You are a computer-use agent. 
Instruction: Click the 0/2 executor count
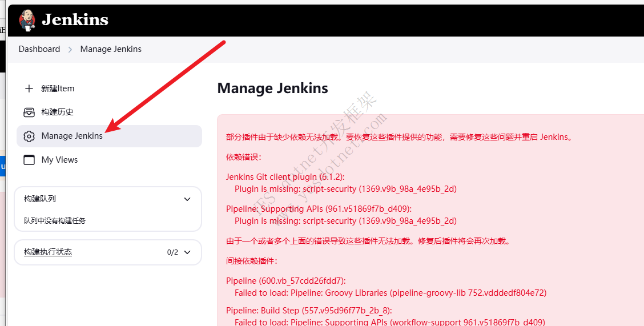[x=172, y=252]
